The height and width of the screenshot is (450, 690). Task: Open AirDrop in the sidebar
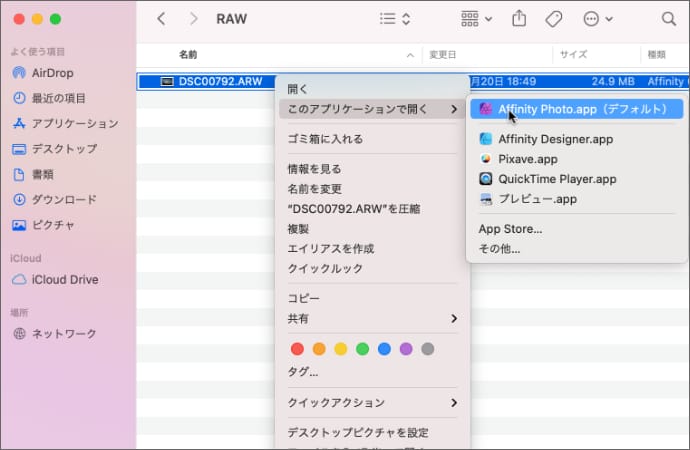coord(52,73)
